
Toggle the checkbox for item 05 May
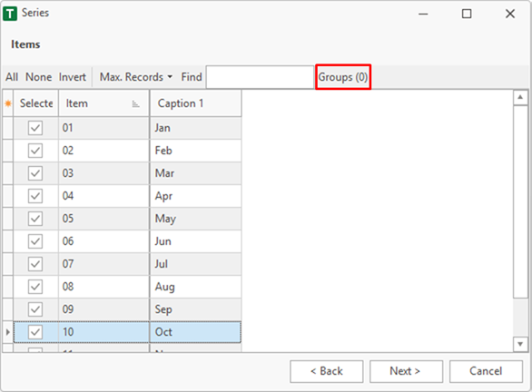pos(35,219)
